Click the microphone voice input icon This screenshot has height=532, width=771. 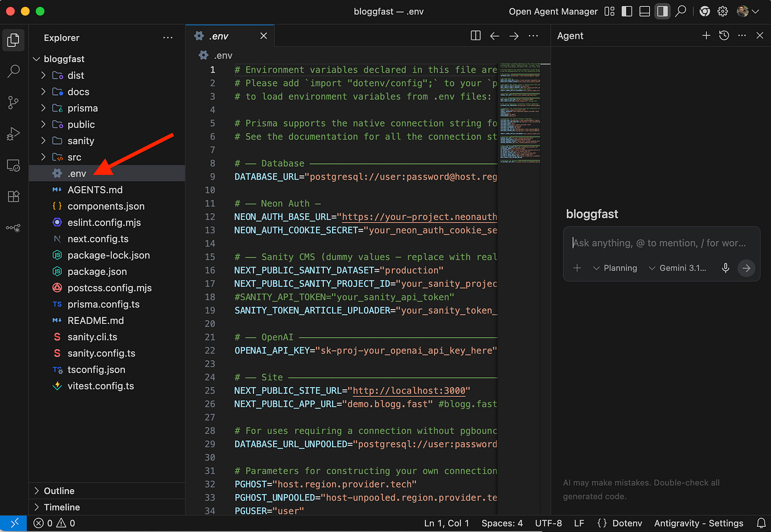725,268
